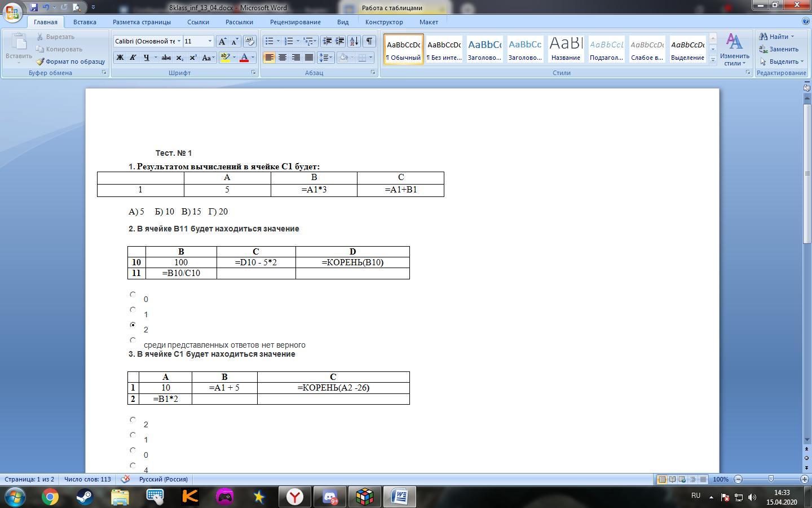
Task: Increase font size with Grow Font
Action: pos(222,41)
